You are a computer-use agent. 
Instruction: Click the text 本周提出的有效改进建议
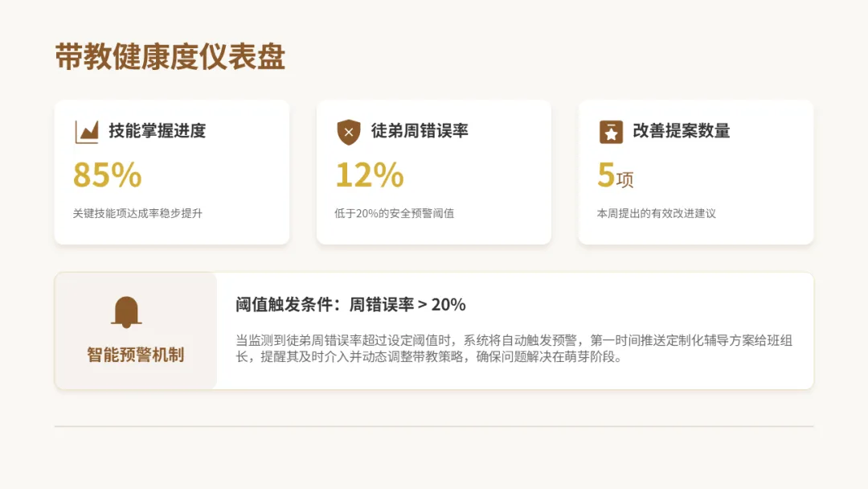pyautogui.click(x=656, y=214)
